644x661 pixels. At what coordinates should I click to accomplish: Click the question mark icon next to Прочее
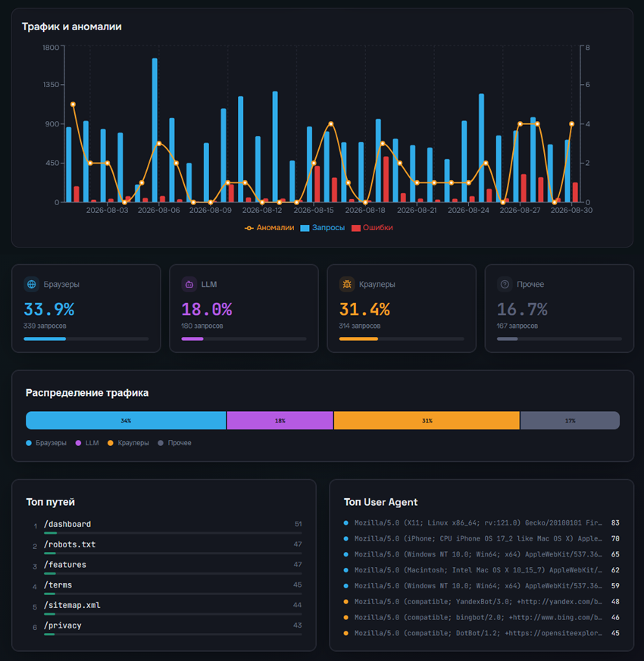[x=505, y=284]
